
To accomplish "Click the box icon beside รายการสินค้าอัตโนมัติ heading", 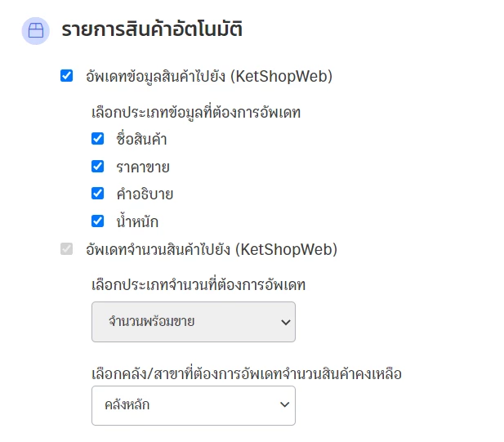I will click(36, 31).
